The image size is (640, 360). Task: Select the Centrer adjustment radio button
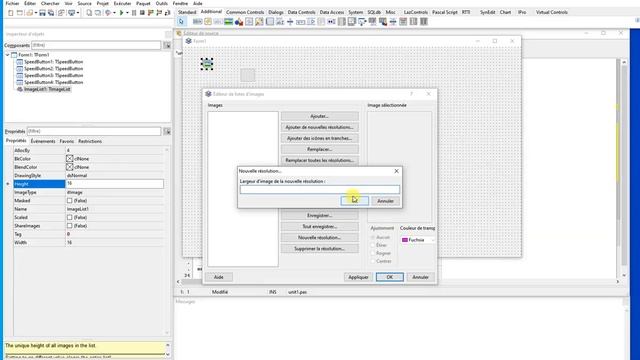[373, 261]
